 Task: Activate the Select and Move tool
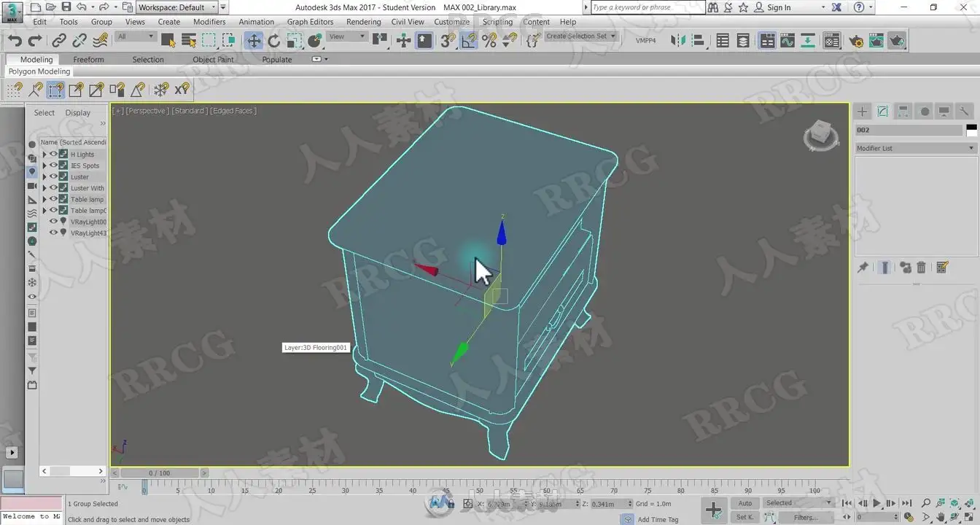click(253, 41)
